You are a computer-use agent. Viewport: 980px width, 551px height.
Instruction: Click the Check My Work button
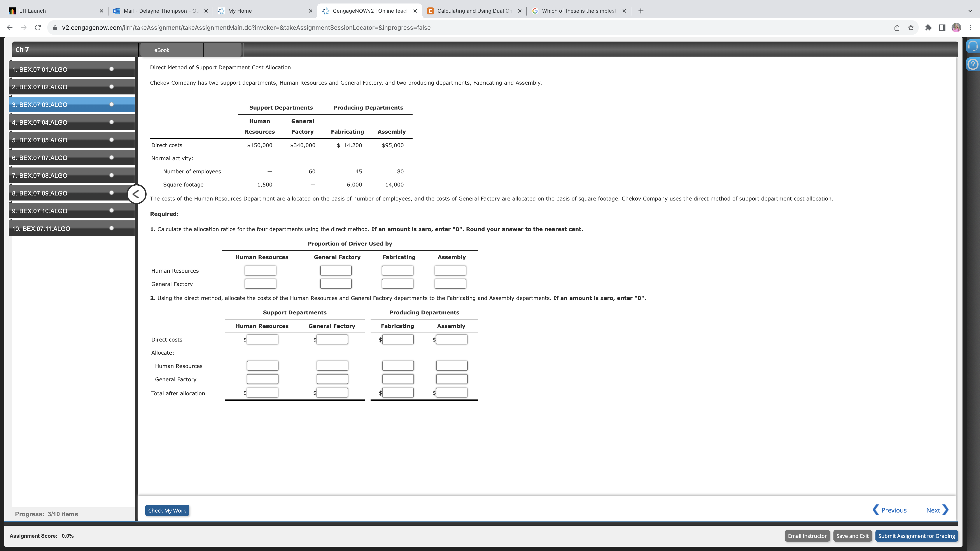167,510
